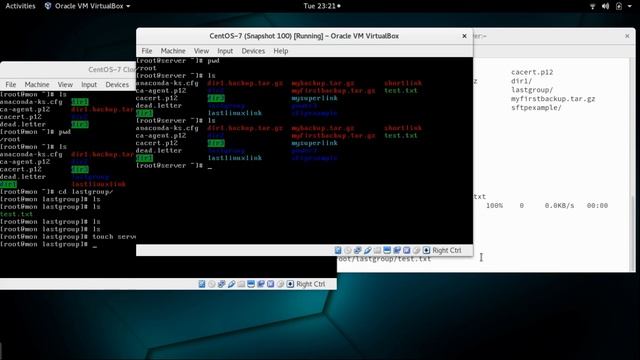640x360 pixels.
Task: Click keyboard capture indicator in Clone VM window
Action: (290, 284)
